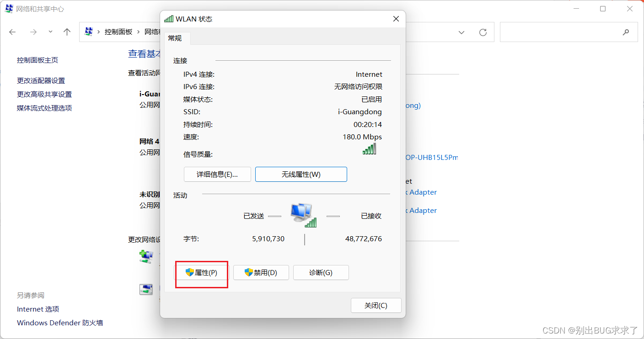Click speed value 180.0 Mbps

click(362, 137)
